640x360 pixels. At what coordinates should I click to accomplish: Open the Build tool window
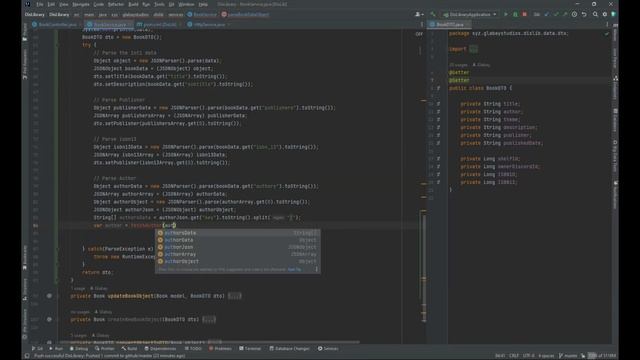tap(129, 349)
